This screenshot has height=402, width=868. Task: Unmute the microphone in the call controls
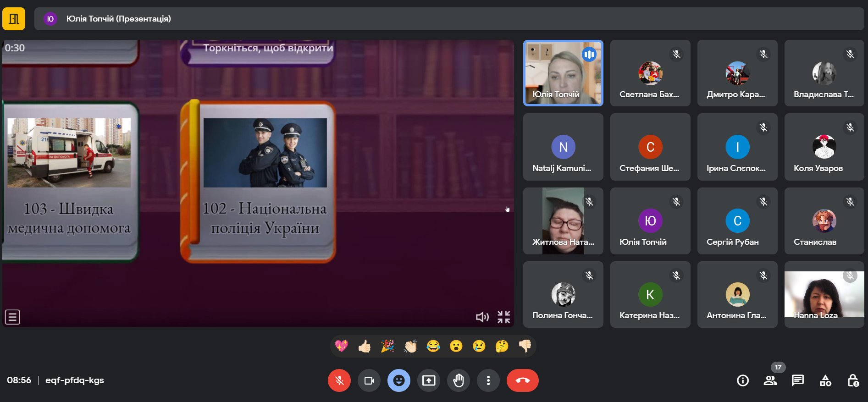pyautogui.click(x=339, y=380)
